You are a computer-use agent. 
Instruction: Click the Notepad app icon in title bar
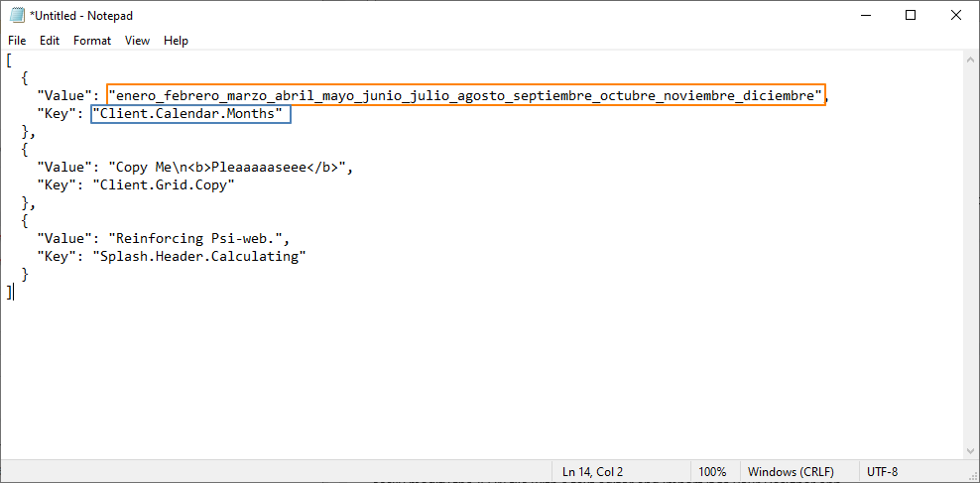tap(17, 15)
